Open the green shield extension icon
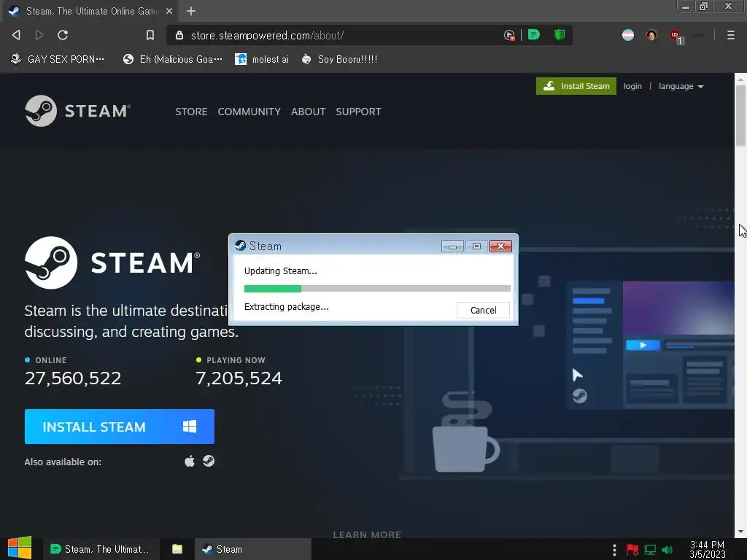Screen dimensions: 747x560 coord(560,35)
